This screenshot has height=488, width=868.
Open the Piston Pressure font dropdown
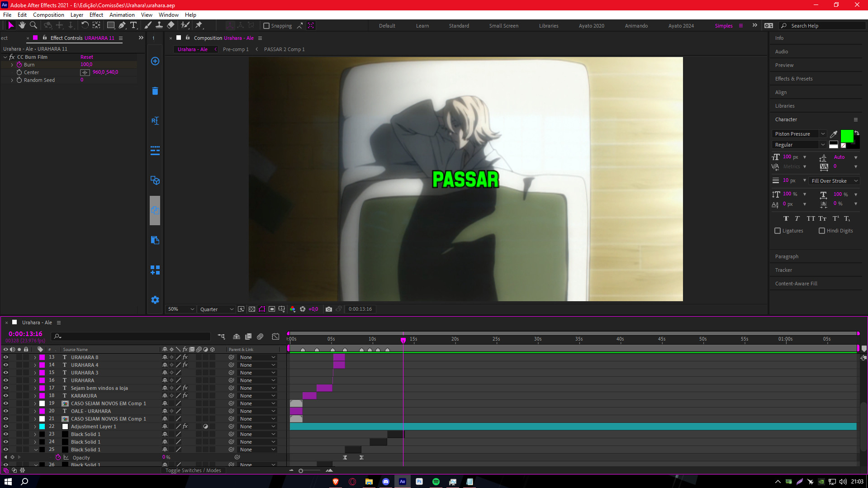pyautogui.click(x=799, y=134)
